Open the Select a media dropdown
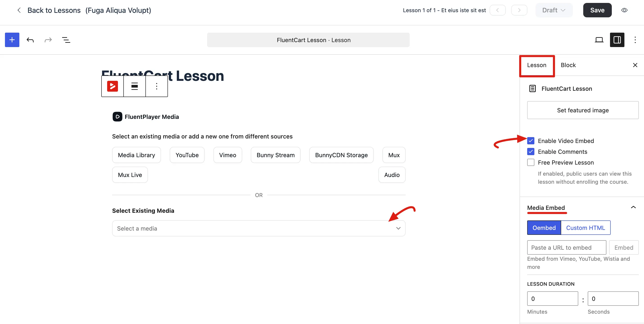The width and height of the screenshot is (644, 324). (258, 229)
